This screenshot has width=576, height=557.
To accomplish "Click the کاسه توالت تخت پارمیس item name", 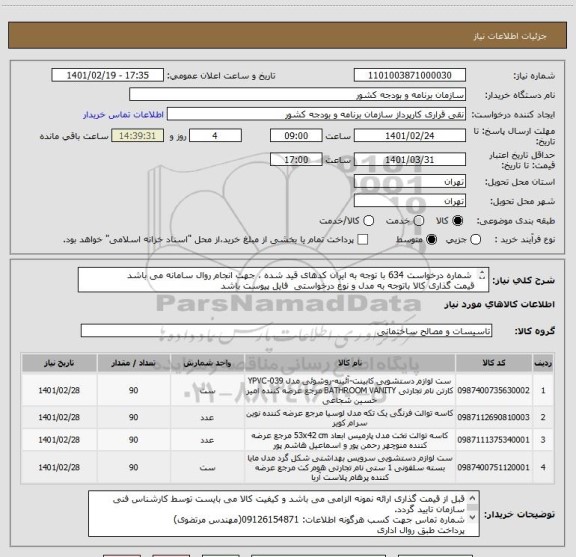I will tap(350, 440).
